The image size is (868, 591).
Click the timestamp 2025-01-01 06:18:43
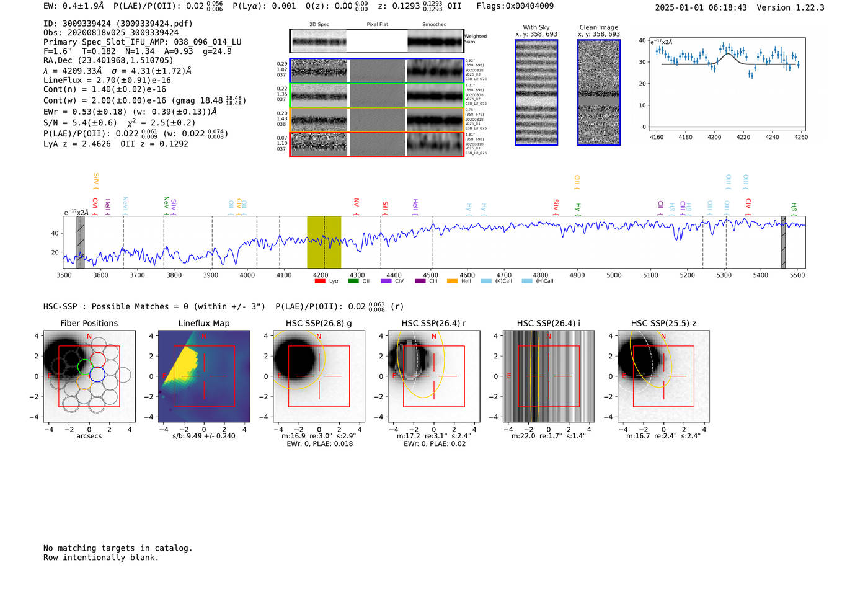click(701, 7)
